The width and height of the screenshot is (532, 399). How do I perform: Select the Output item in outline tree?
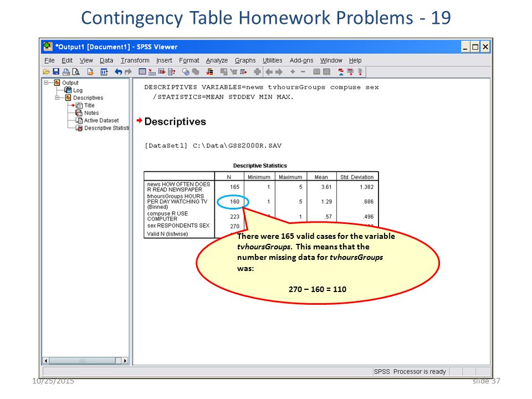tap(70, 83)
